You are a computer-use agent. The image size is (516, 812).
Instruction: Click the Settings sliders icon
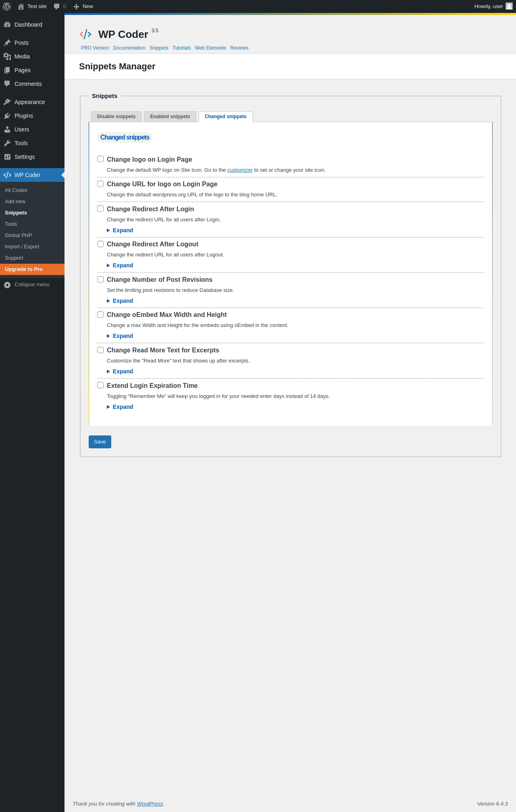7,157
